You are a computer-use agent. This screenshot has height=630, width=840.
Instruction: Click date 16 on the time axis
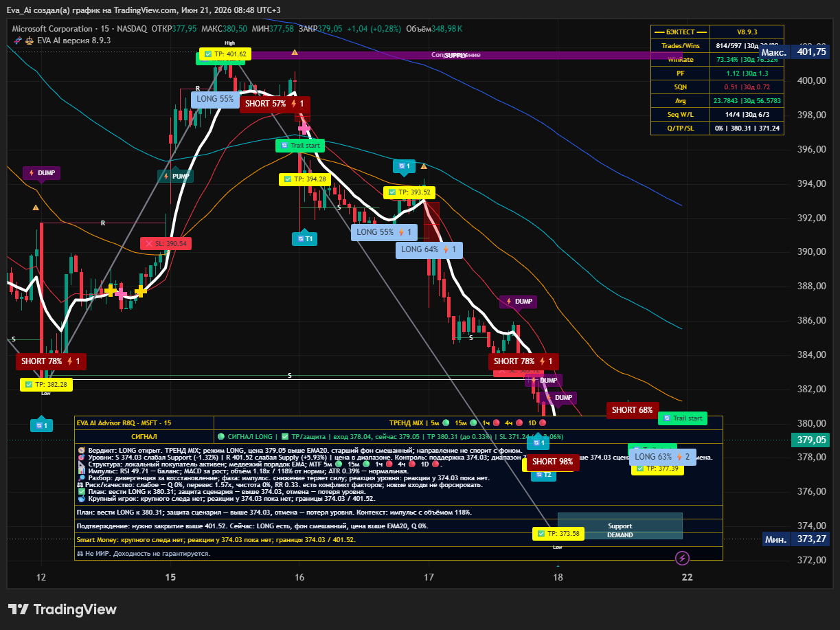[299, 577]
